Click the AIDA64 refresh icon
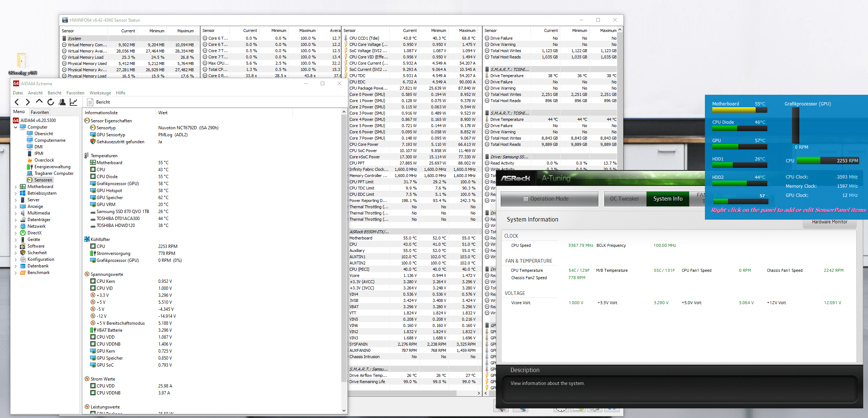 (x=51, y=102)
